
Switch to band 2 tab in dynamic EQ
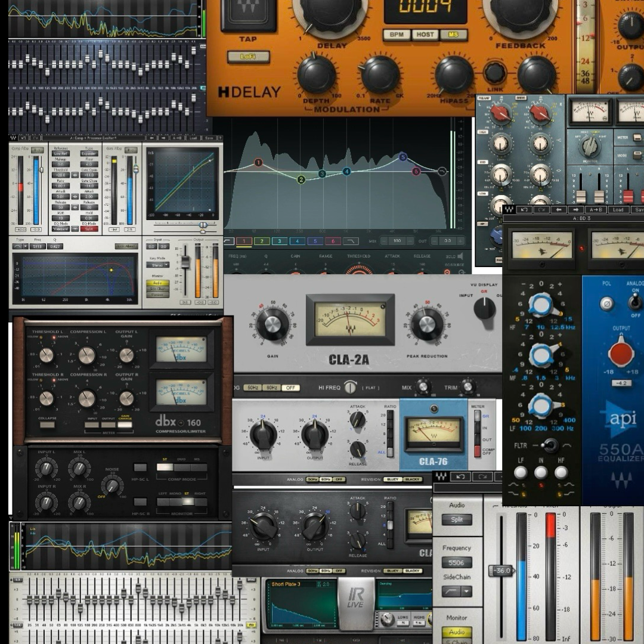pyautogui.click(x=262, y=241)
